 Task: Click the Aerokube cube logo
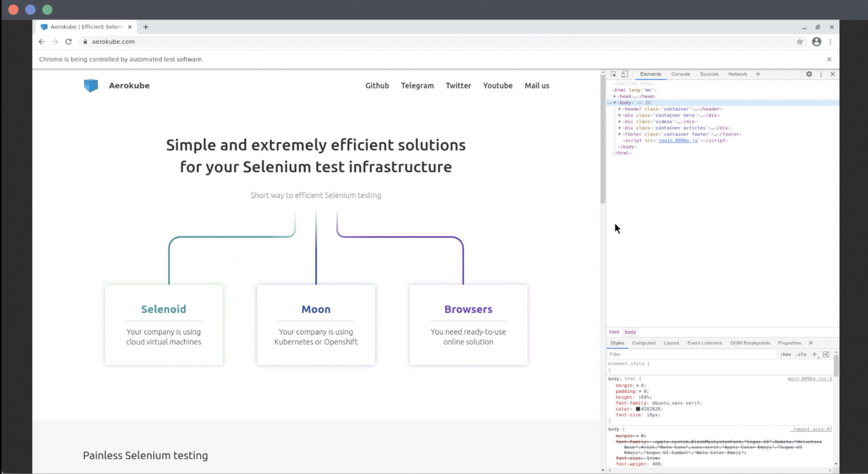point(90,86)
